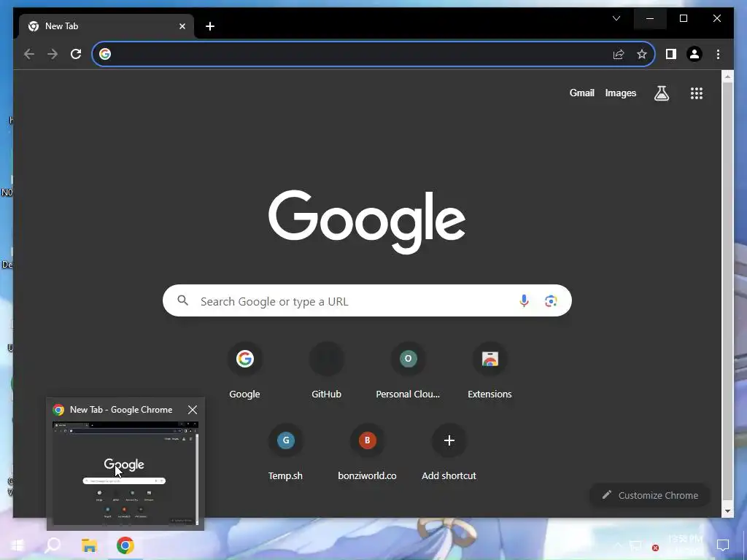Viewport: 747px width, 560px height.
Task: Open the bonziworld.co shortcut tile
Action: (368, 452)
